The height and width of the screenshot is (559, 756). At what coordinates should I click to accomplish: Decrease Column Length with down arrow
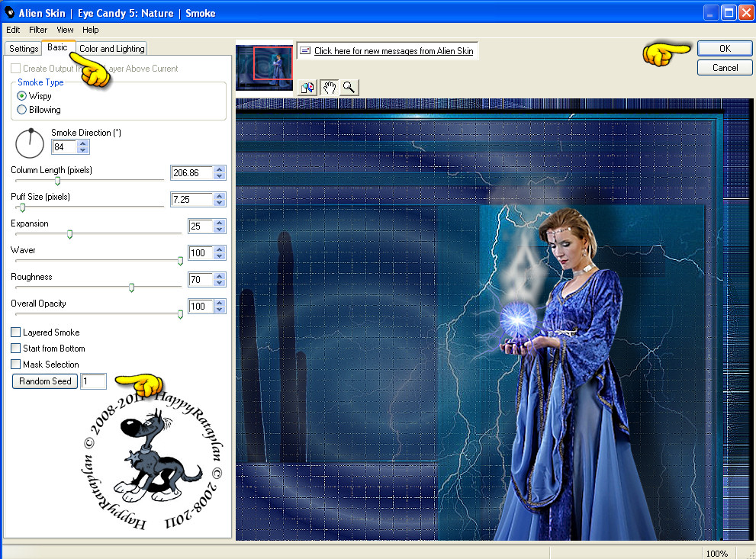[x=220, y=176]
